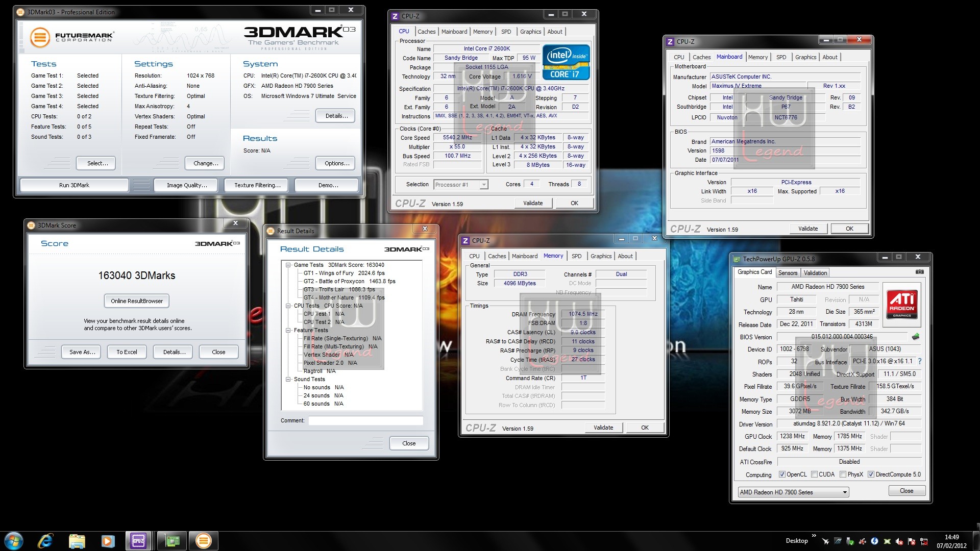Click the Comment field in Result Details

(x=365, y=421)
